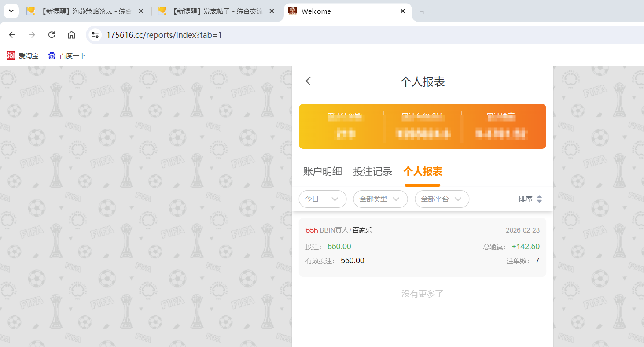Screen dimensions: 644x347
Task: Switch to the 账户明细 tab
Action: tap(322, 172)
